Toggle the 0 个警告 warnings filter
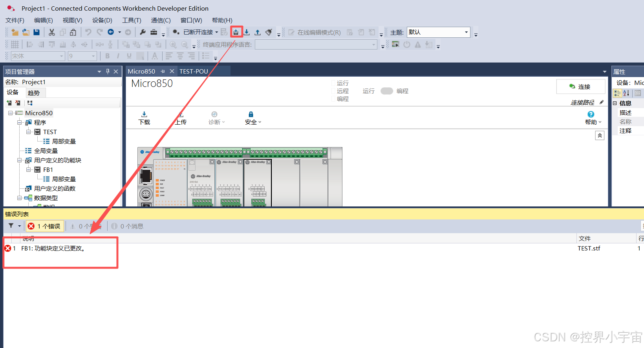 tap(86, 226)
